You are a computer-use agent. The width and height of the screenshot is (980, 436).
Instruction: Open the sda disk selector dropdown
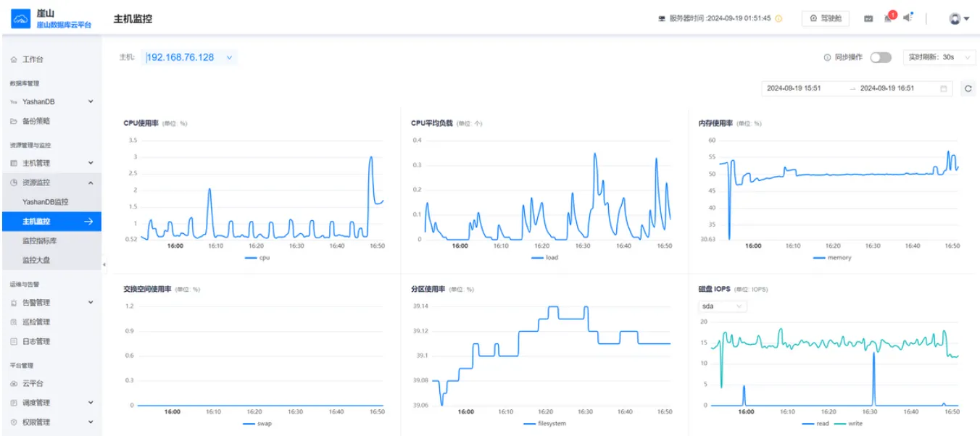click(x=723, y=306)
